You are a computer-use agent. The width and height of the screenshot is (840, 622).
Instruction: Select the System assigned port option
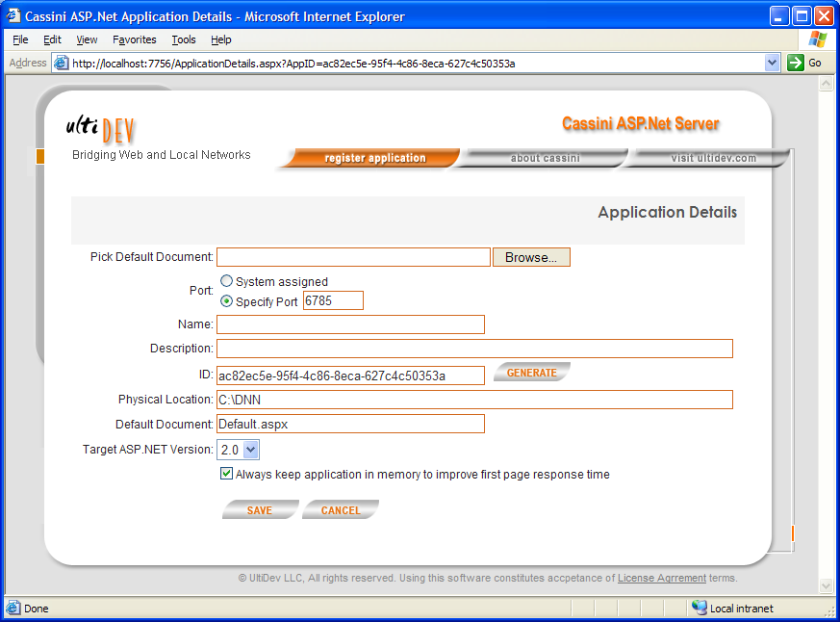coord(227,281)
